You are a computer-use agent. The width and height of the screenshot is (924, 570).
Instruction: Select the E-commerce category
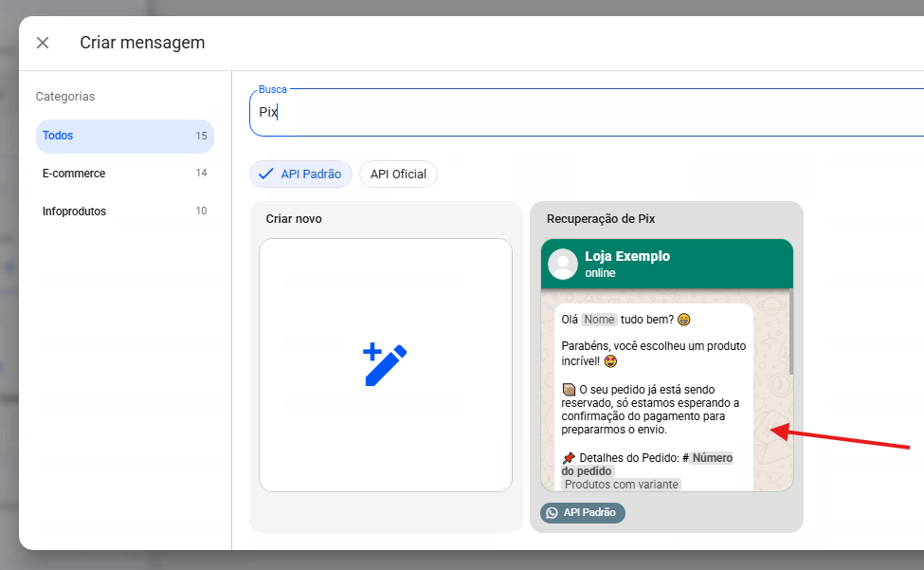coord(125,174)
